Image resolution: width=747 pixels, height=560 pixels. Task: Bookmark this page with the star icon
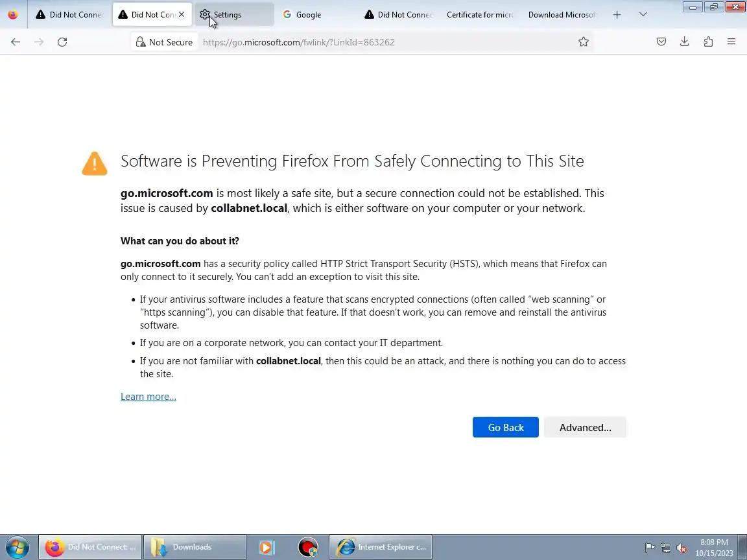(x=584, y=42)
